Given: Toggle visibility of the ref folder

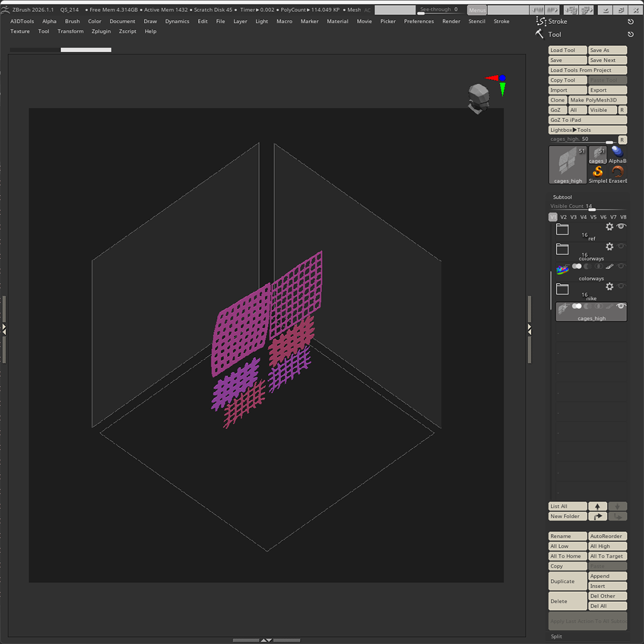Looking at the screenshot, I should (x=621, y=226).
